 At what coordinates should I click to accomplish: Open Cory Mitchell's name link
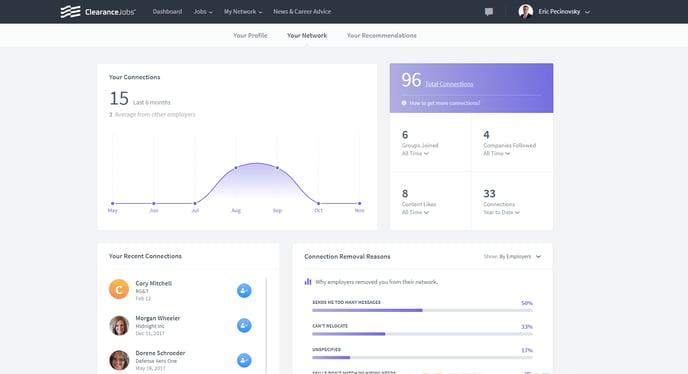click(154, 283)
